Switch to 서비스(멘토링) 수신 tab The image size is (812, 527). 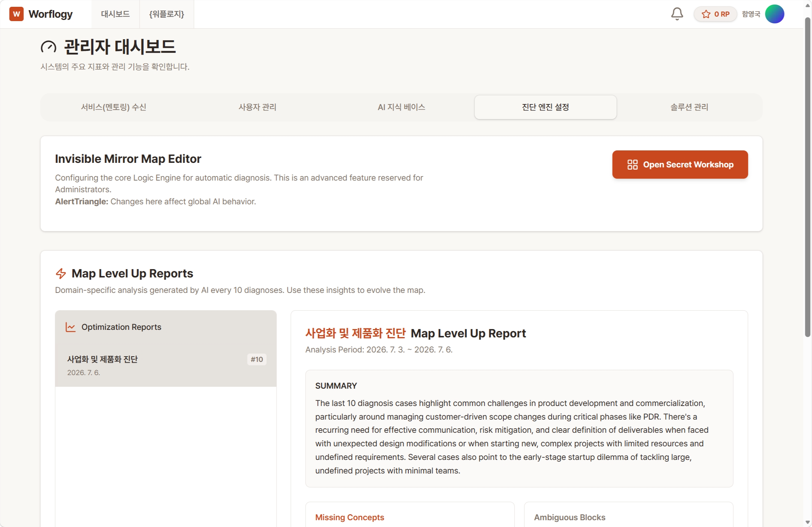114,107
